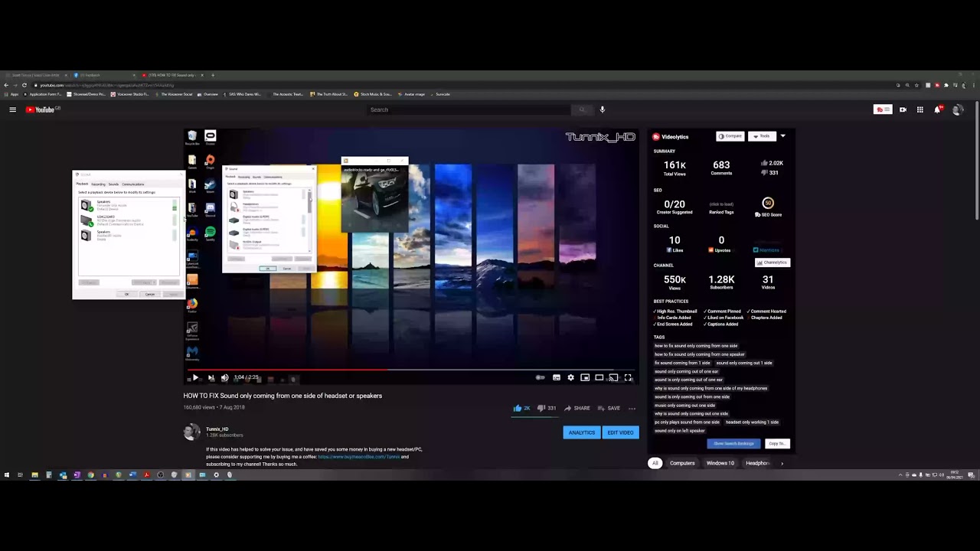This screenshot has width=980, height=551.
Task: Click the Twitter Mentions stat
Action: (766, 249)
